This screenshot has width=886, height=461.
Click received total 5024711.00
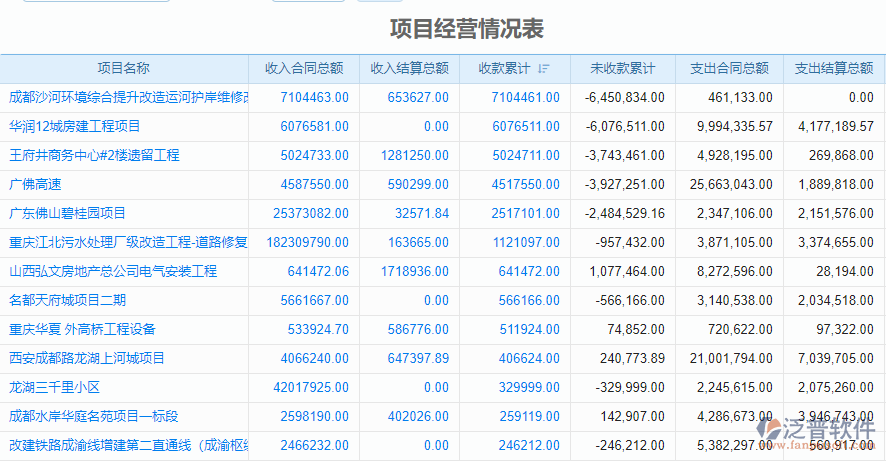(x=525, y=155)
